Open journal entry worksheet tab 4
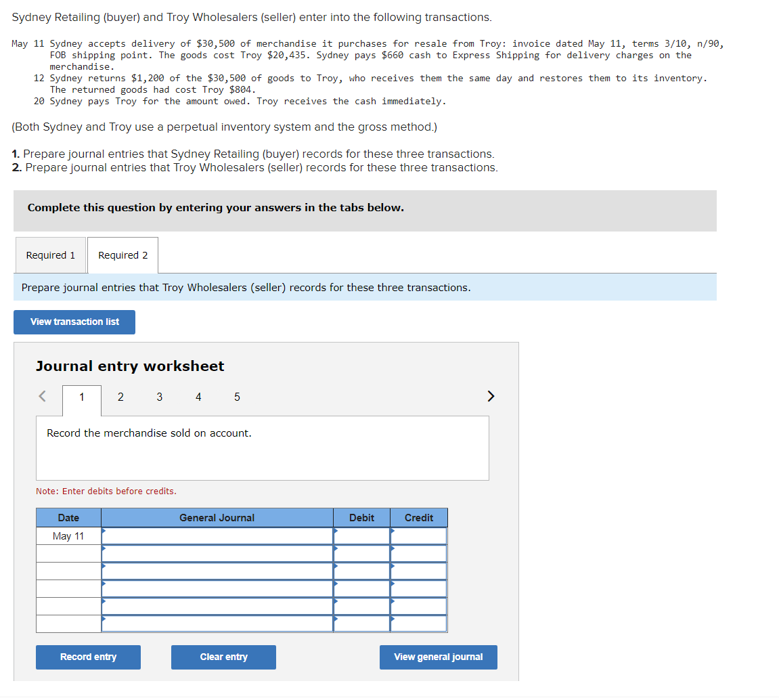Image resolution: width=779 pixels, height=700 pixels. point(198,397)
